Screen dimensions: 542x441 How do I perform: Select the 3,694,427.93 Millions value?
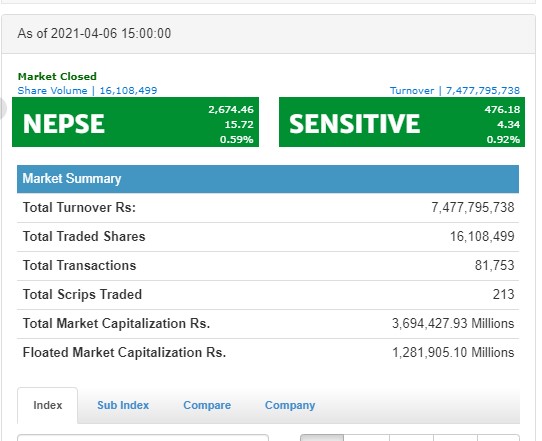(x=453, y=323)
